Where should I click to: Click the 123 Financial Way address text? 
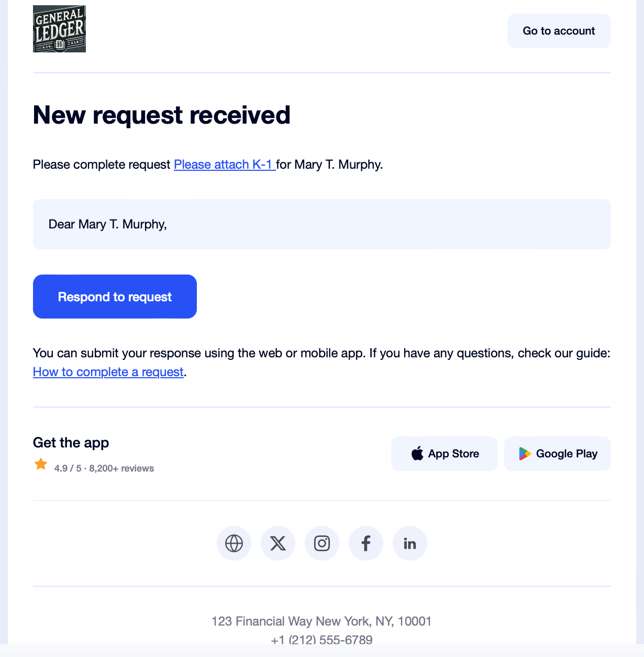tap(321, 621)
